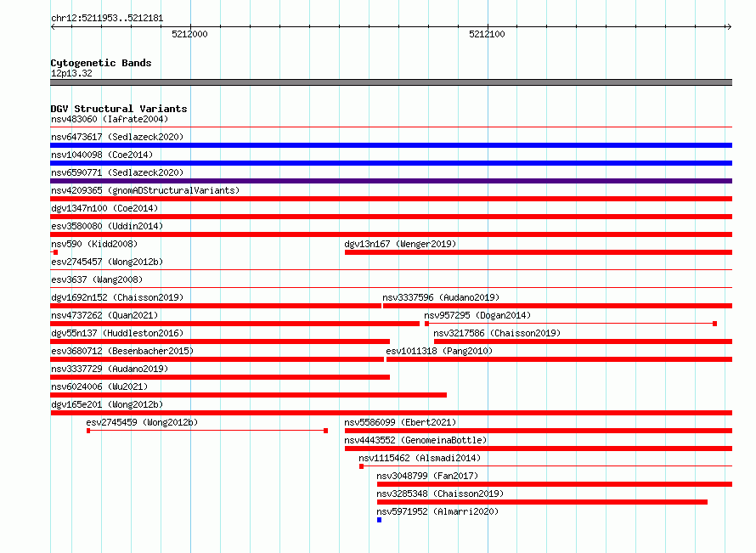Click the 5212100 ruler position label

pyautogui.click(x=487, y=34)
